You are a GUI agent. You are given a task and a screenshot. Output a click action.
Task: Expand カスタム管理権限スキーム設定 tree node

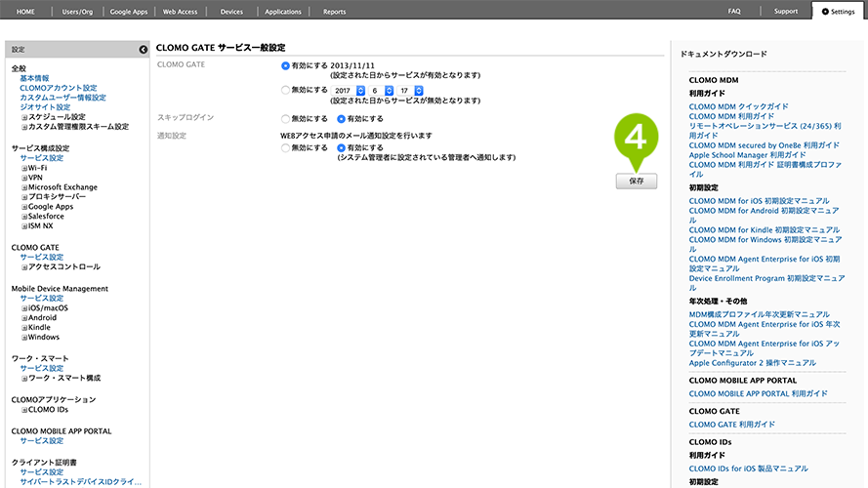click(24, 127)
